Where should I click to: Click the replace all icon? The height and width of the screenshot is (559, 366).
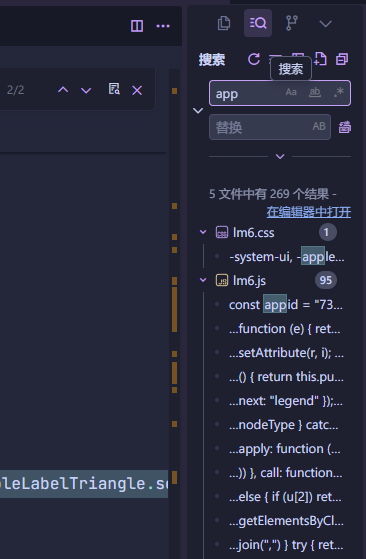pos(344,127)
